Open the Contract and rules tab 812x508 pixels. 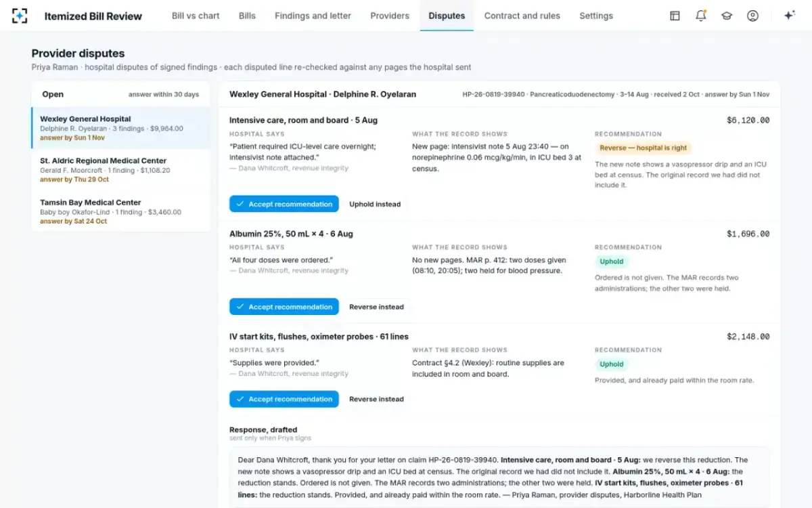tap(522, 16)
